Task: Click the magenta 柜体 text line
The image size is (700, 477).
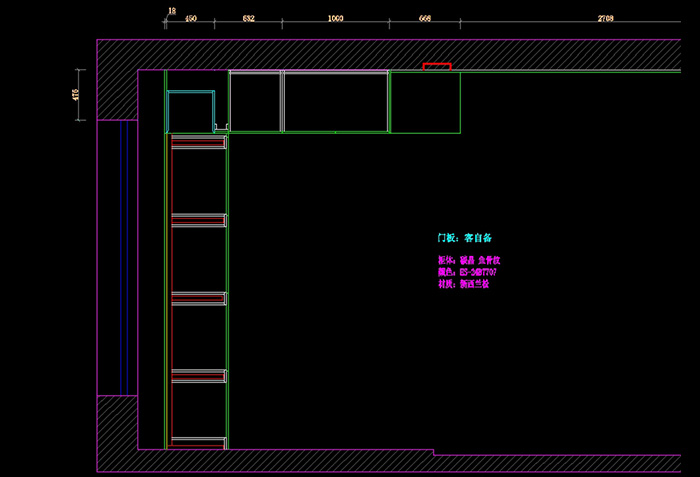Action: click(x=467, y=260)
